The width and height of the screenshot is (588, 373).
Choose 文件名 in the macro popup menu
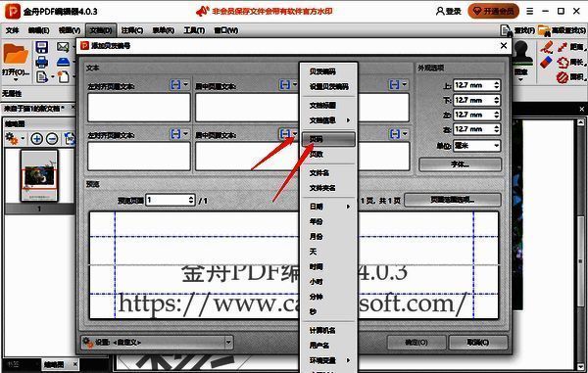328,173
